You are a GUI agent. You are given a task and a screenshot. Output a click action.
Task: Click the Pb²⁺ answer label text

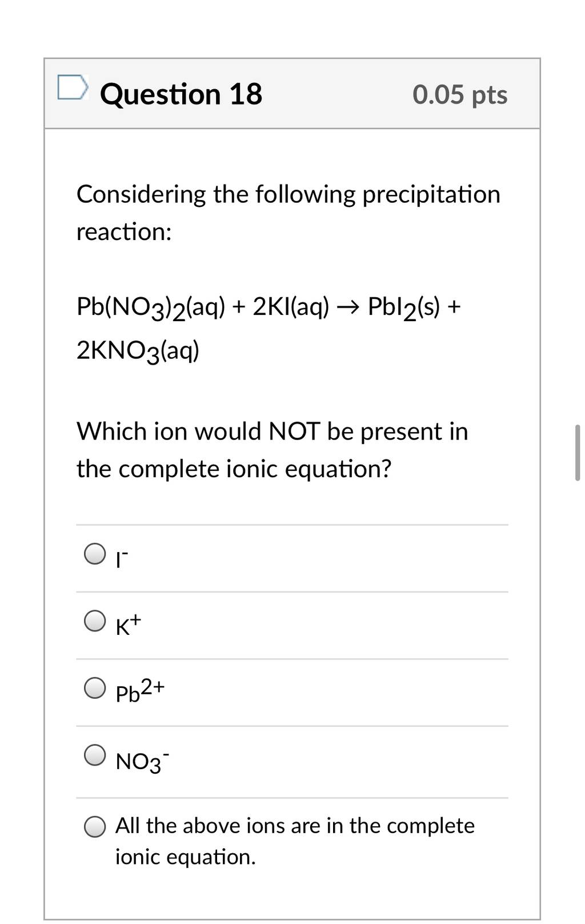click(140, 690)
